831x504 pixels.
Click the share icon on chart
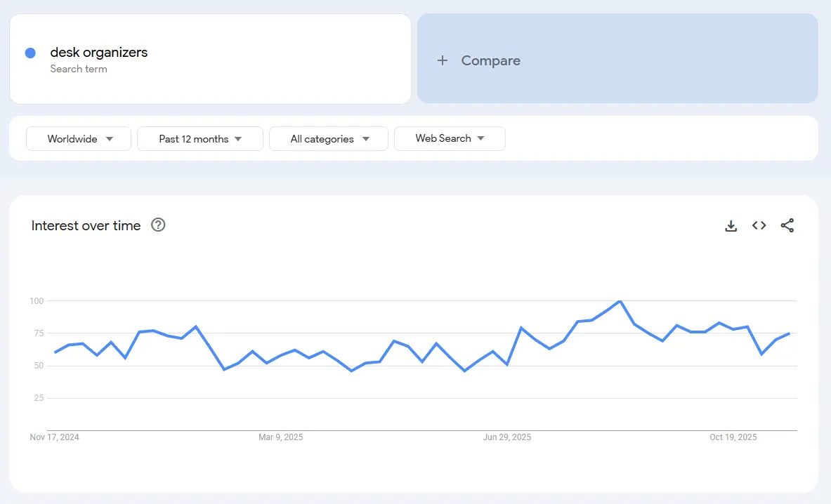click(x=787, y=226)
